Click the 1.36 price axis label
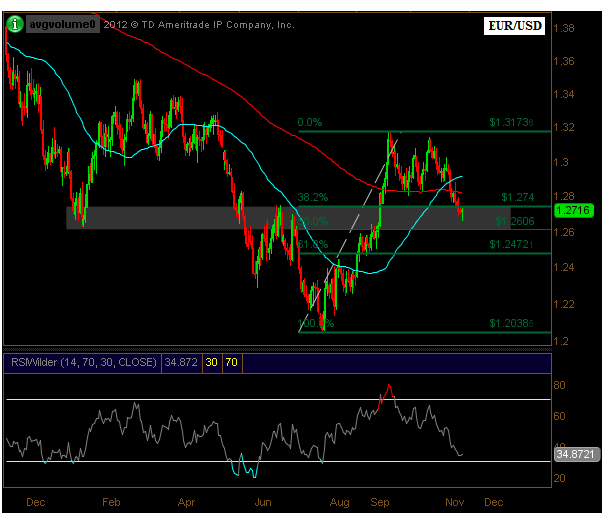Image resolution: width=605 pixels, height=528 pixels. pos(564,61)
